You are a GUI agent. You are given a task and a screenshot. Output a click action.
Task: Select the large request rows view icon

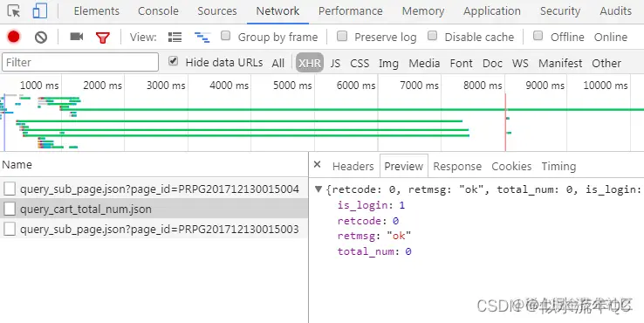pyautogui.click(x=175, y=38)
